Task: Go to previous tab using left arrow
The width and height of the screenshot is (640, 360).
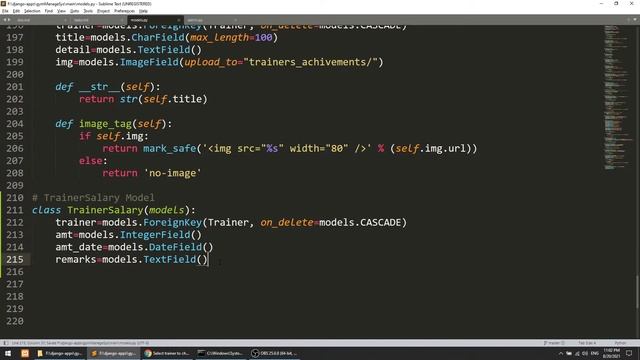Action: (4, 20)
